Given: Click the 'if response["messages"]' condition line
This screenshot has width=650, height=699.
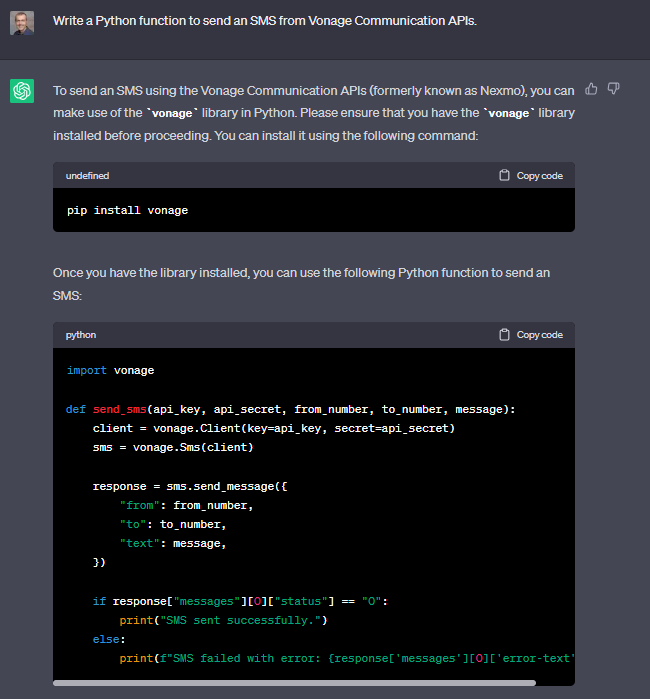Looking at the screenshot, I should pos(240,601).
